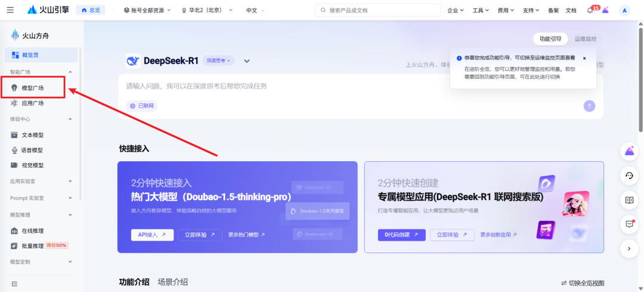Open the 企业 menu

coord(456,11)
